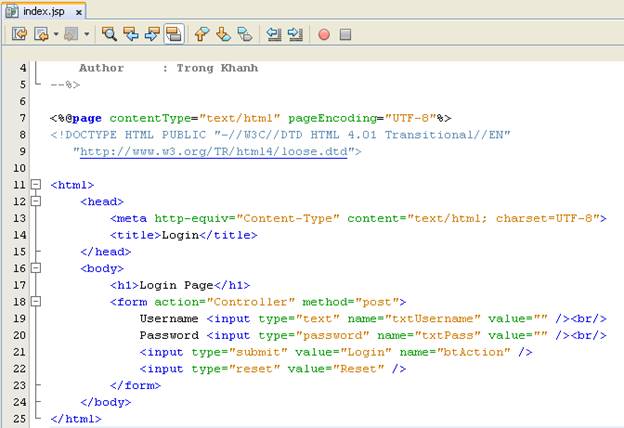Click the Back navigation toolbar icon

(41, 34)
